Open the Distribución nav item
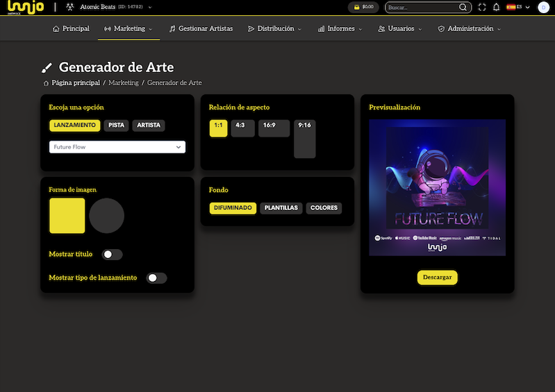The height and width of the screenshot is (392, 555). tap(274, 28)
